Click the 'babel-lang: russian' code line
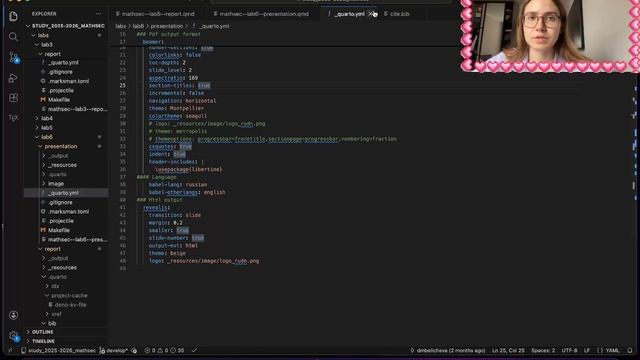 pyautogui.click(x=178, y=185)
